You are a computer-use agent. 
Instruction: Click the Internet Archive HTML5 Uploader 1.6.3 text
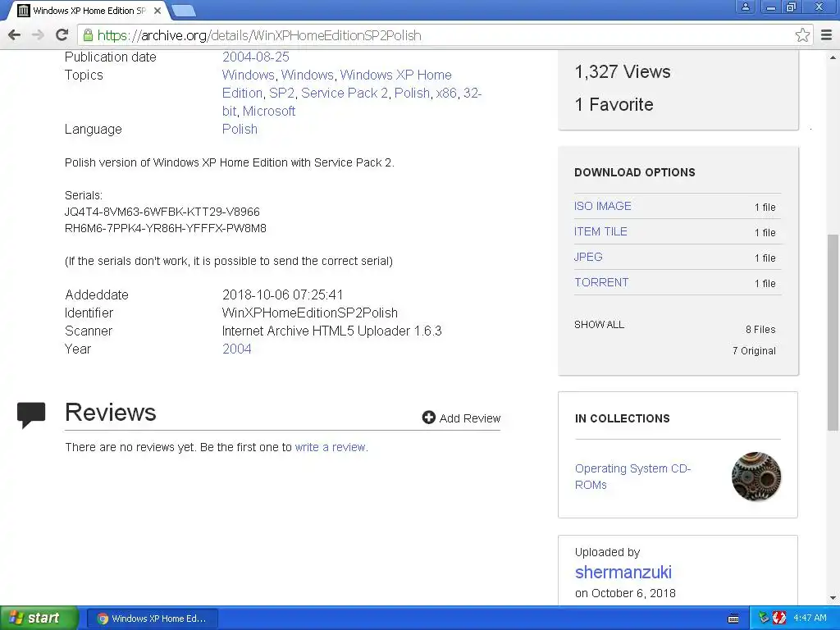(331, 331)
